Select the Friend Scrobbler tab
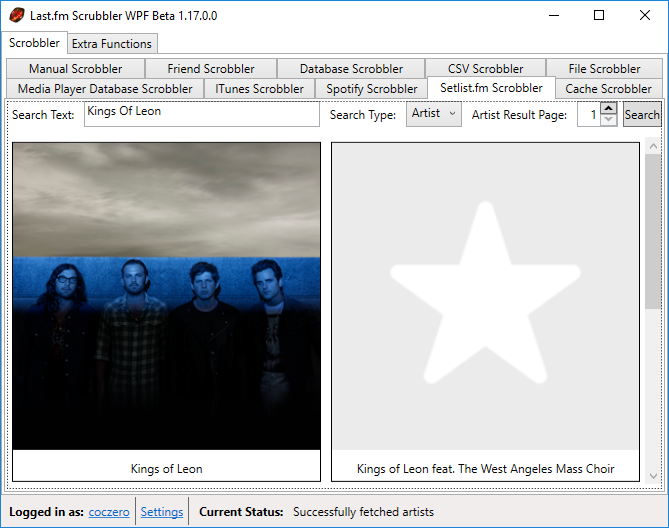Screen dimensions: 669x528 point(211,69)
